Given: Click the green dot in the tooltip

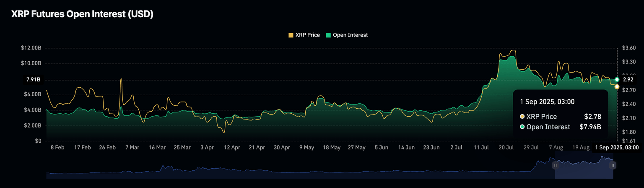Looking at the screenshot, I should point(522,127).
